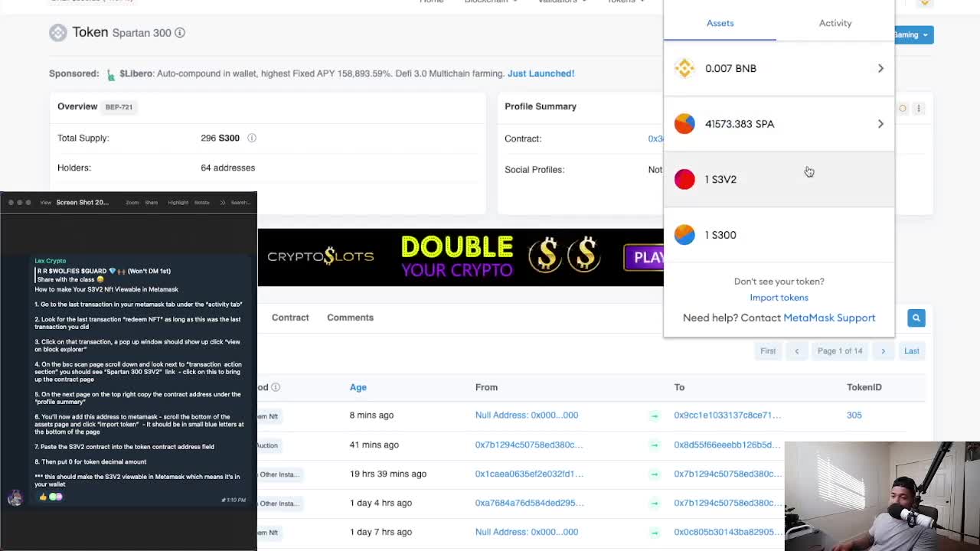Click Rotate in the Screen Shot window toolbar
Screen dimensions: 980x551
point(202,203)
